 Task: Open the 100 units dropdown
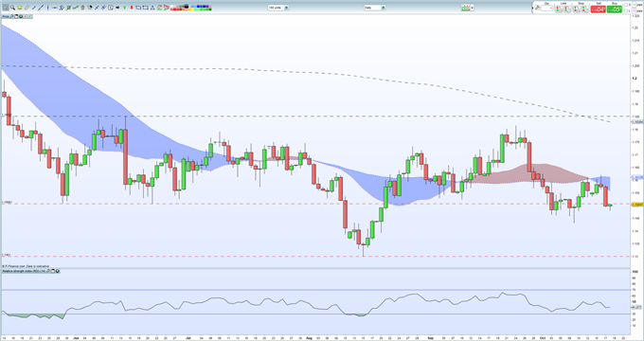pyautogui.click(x=278, y=8)
